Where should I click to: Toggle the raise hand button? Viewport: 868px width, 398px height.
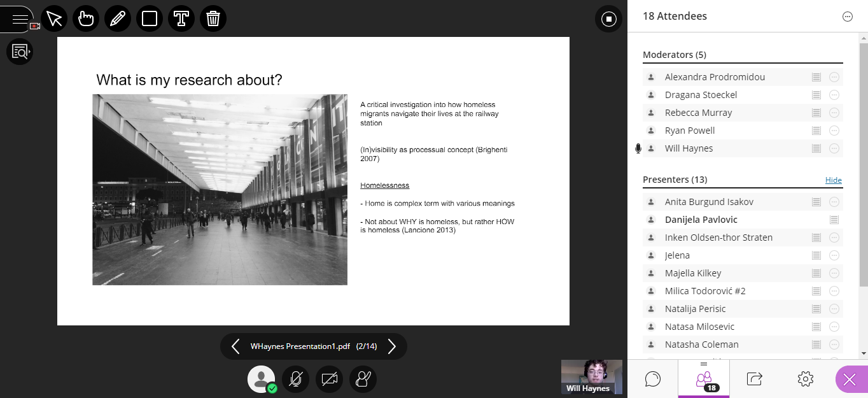pyautogui.click(x=363, y=379)
